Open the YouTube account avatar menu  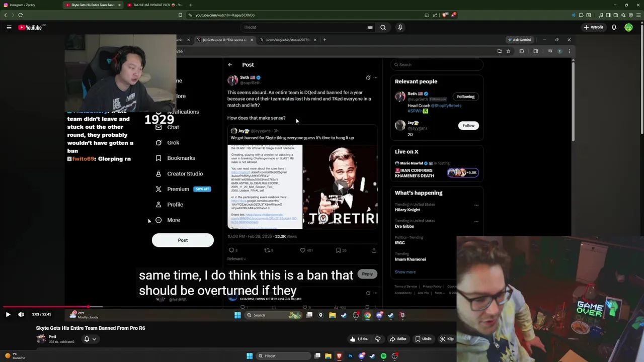(628, 27)
